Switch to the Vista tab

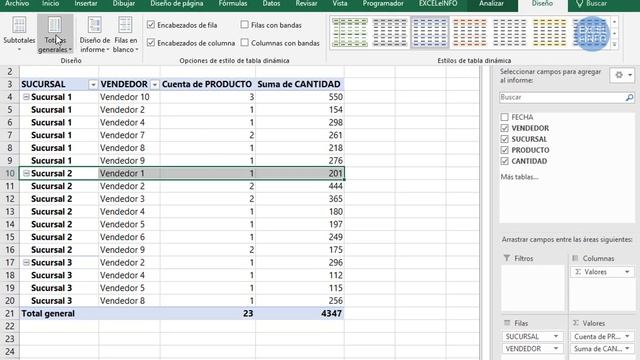tap(340, 4)
